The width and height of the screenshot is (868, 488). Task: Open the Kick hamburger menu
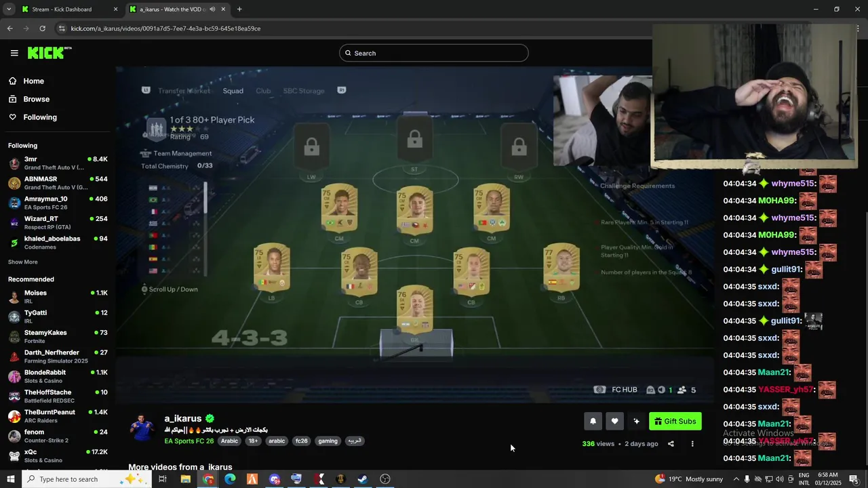pyautogui.click(x=14, y=53)
